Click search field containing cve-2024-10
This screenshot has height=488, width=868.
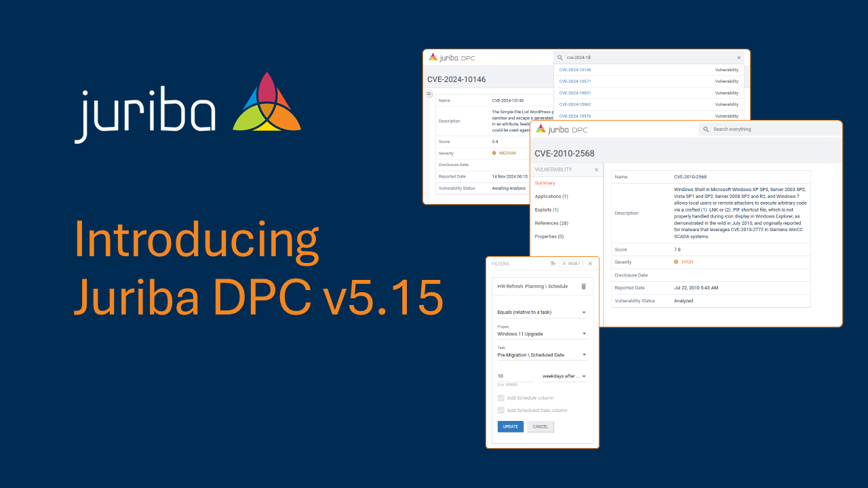[649, 58]
